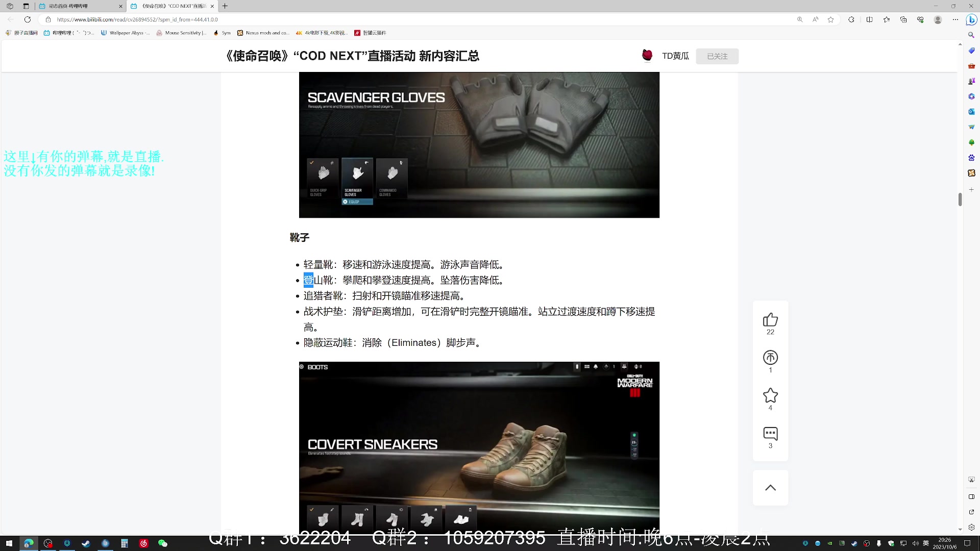This screenshot has height=551, width=980.
Task: Click the 已关注 follow button
Action: (x=717, y=56)
